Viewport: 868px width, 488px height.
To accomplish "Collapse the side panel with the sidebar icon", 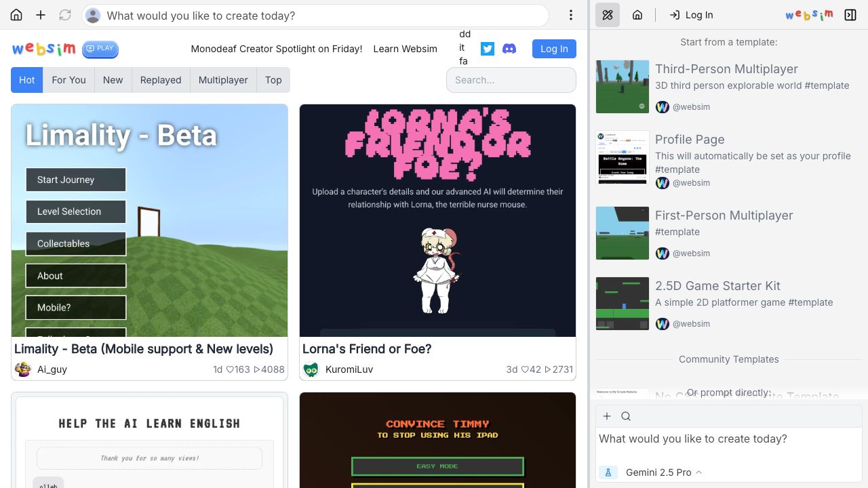I will [850, 15].
